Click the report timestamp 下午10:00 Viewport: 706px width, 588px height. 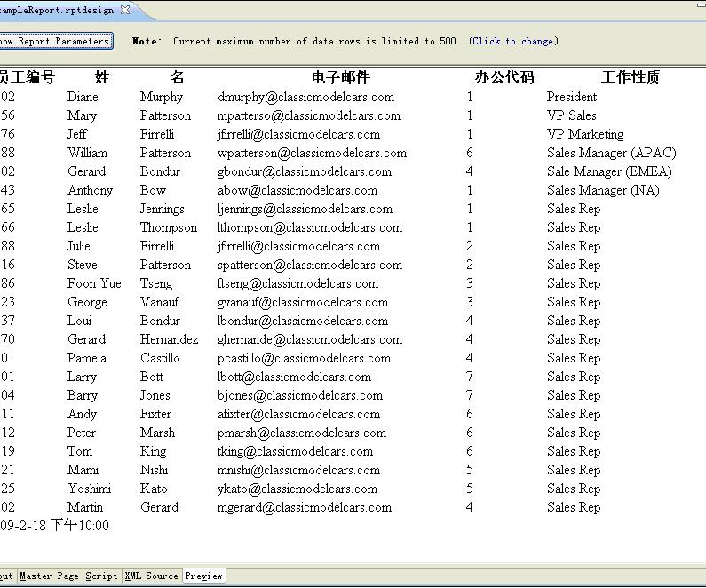(79, 526)
